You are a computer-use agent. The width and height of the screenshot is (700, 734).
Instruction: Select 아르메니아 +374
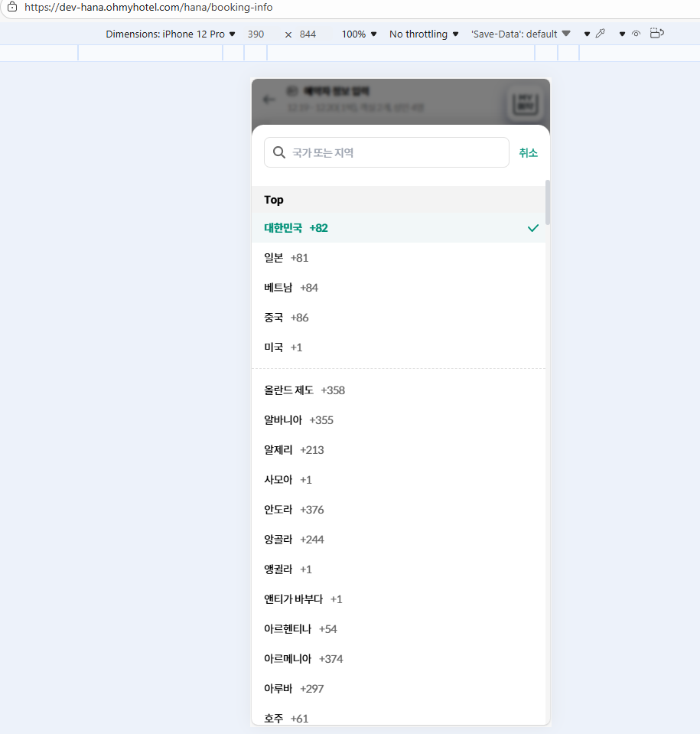click(x=399, y=659)
